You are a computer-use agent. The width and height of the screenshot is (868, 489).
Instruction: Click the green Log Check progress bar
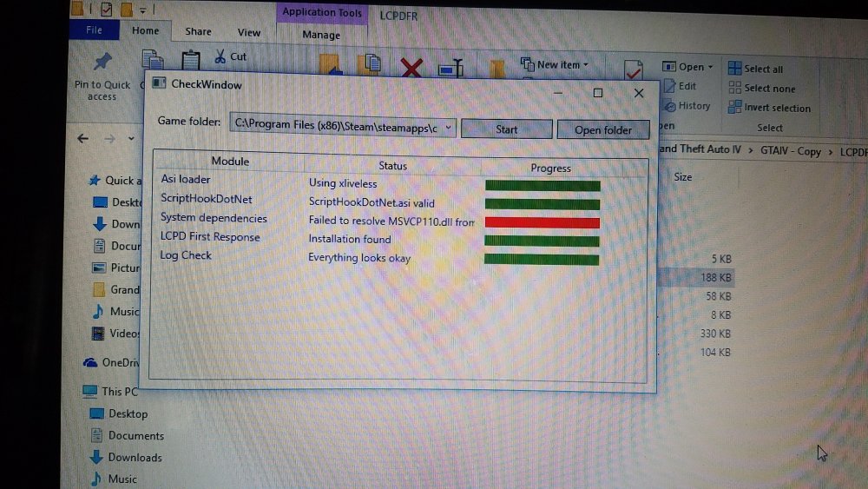click(x=542, y=259)
